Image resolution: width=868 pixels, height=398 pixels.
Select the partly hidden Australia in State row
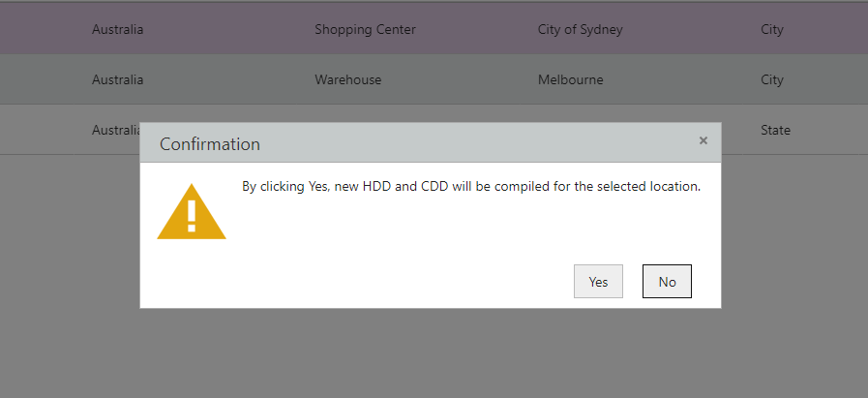[x=116, y=131]
